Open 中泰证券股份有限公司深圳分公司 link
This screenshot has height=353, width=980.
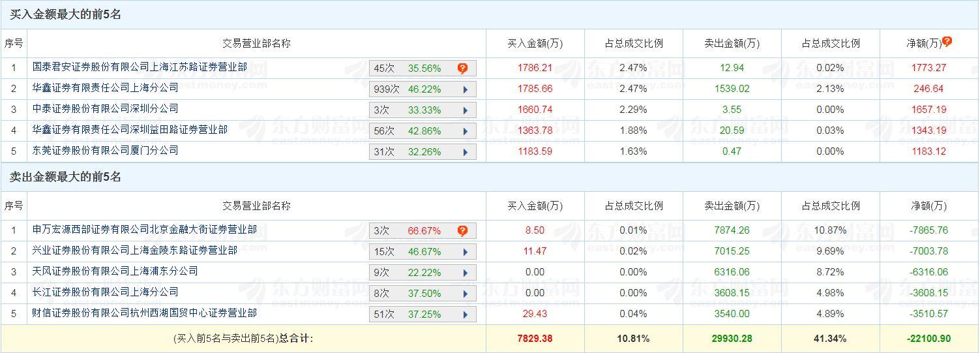point(106,108)
